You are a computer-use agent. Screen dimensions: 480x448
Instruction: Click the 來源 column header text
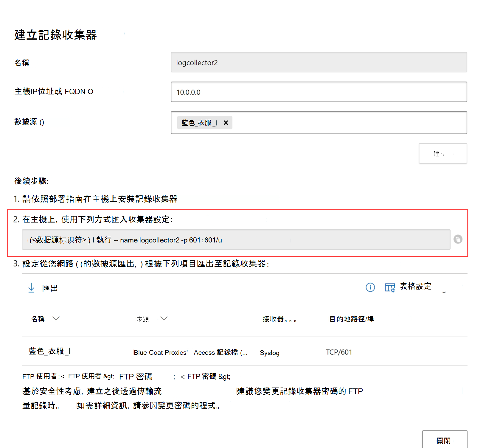(143, 319)
